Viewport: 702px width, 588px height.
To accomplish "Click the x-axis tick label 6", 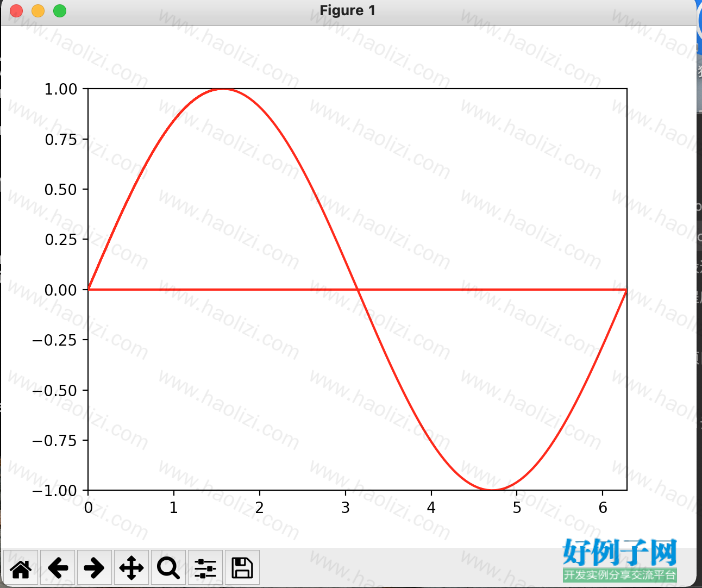I will (x=603, y=508).
